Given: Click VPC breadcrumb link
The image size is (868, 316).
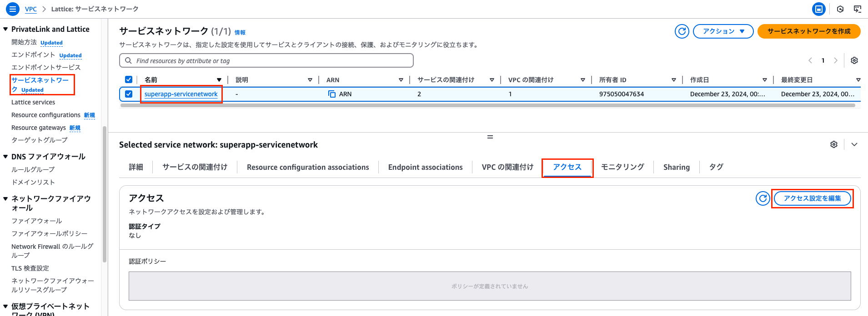Looking at the screenshot, I should click(31, 9).
